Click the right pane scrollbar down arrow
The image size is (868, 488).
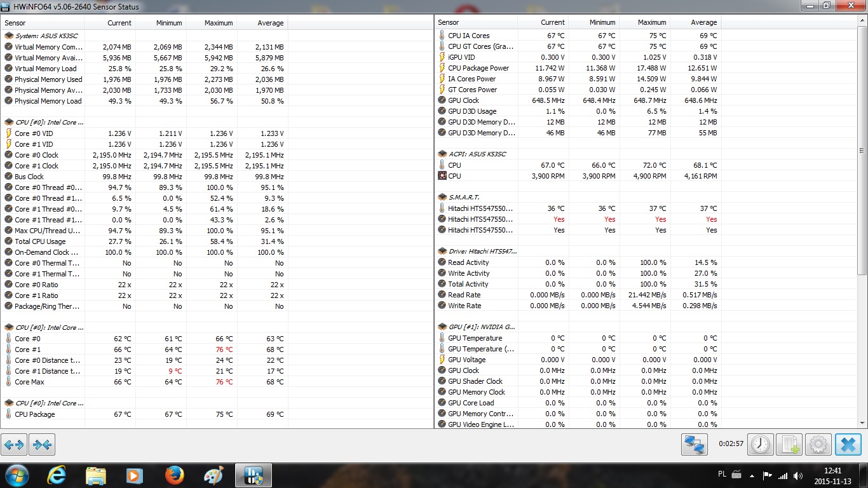[862, 423]
